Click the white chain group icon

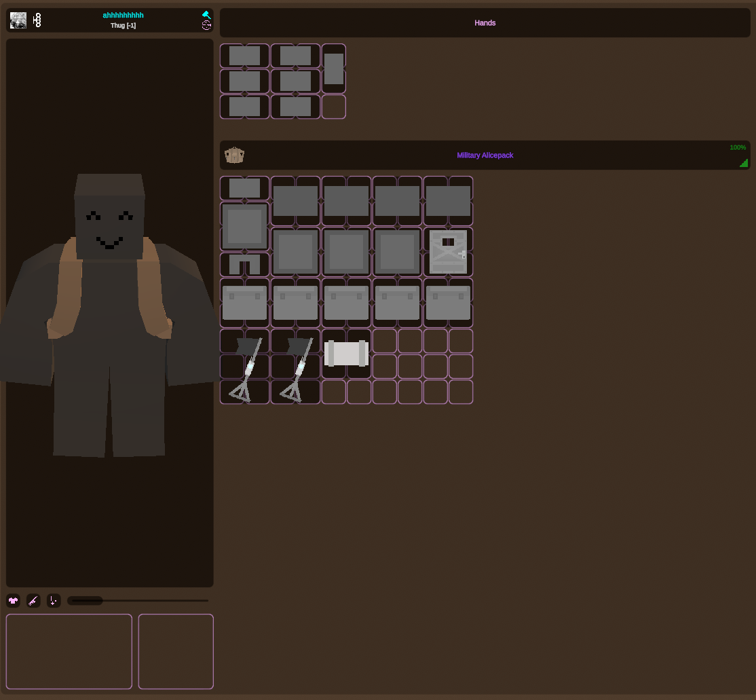click(x=37, y=20)
